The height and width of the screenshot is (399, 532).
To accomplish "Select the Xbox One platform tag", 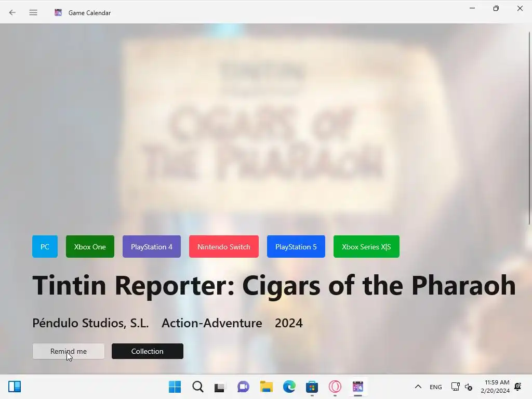I will coord(90,247).
